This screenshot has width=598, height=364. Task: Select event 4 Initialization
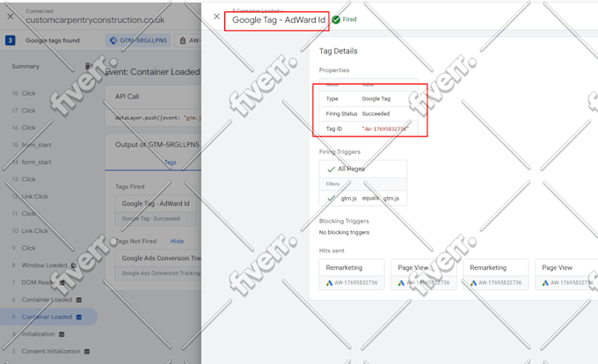pos(33,334)
